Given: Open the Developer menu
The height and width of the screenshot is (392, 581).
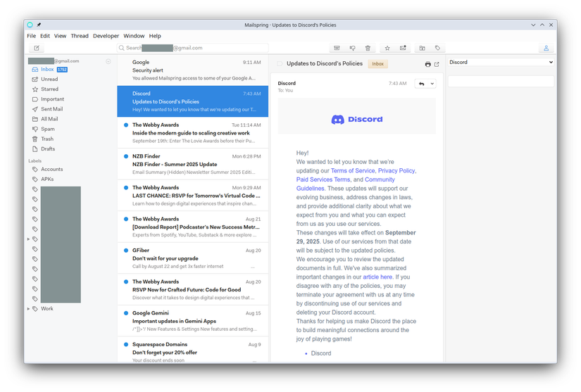Looking at the screenshot, I should point(106,36).
